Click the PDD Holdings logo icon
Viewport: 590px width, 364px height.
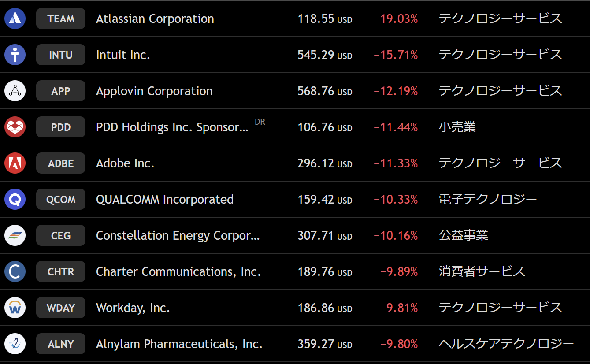tap(15, 127)
